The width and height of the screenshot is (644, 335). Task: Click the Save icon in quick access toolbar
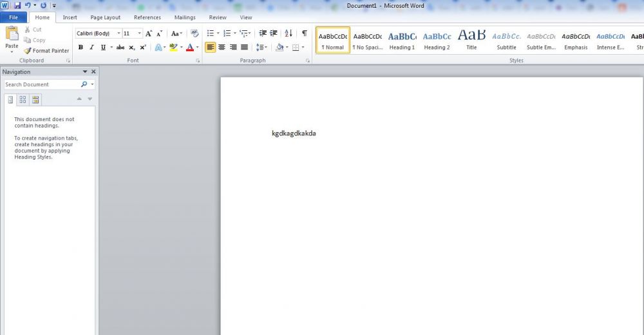[x=17, y=5]
